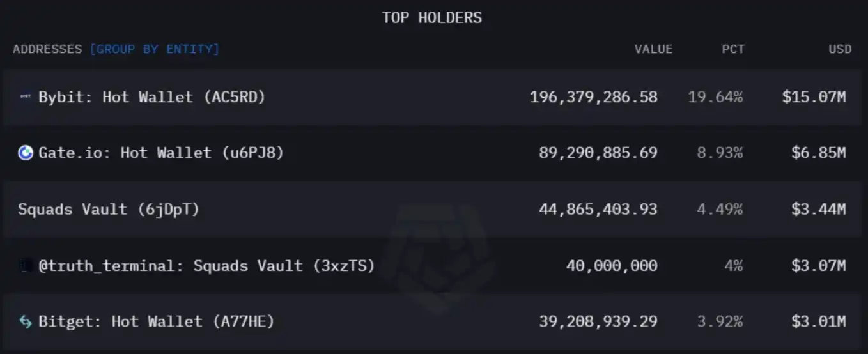Screen dimensions: 868x354
Task: Click the Bitget arrows logo icon
Action: (26, 321)
